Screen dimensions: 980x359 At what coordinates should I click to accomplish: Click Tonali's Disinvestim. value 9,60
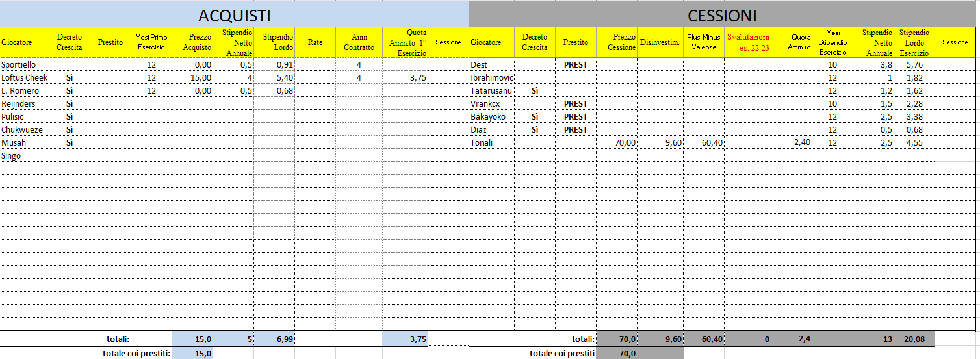click(660, 143)
